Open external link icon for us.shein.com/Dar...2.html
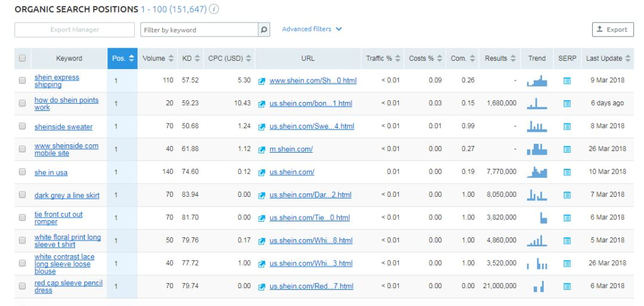644x306 pixels. click(262, 195)
